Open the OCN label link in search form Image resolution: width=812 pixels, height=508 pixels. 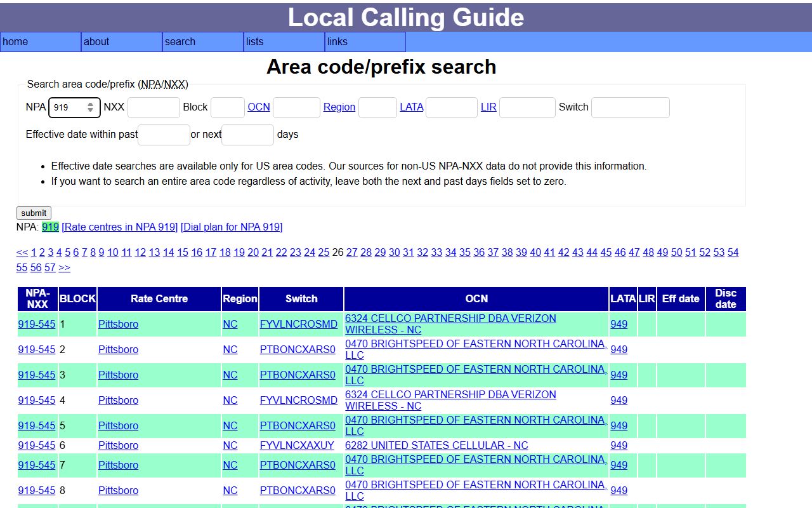pos(259,107)
